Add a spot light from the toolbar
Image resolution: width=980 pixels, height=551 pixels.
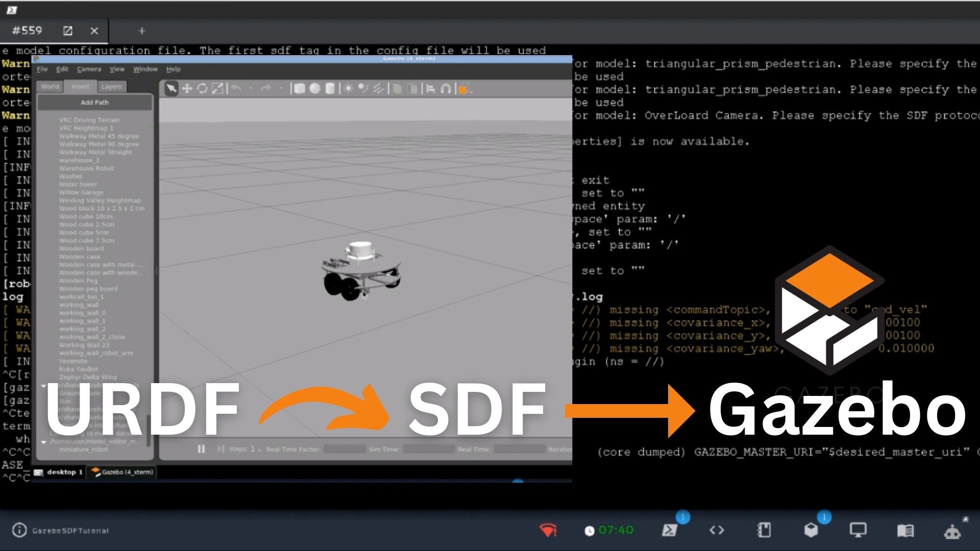pyautogui.click(x=363, y=89)
